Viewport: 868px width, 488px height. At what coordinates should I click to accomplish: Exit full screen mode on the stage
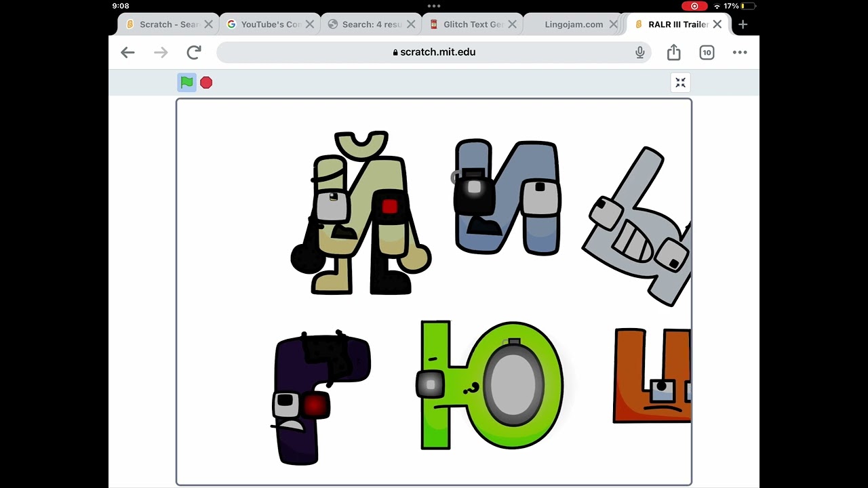[680, 83]
